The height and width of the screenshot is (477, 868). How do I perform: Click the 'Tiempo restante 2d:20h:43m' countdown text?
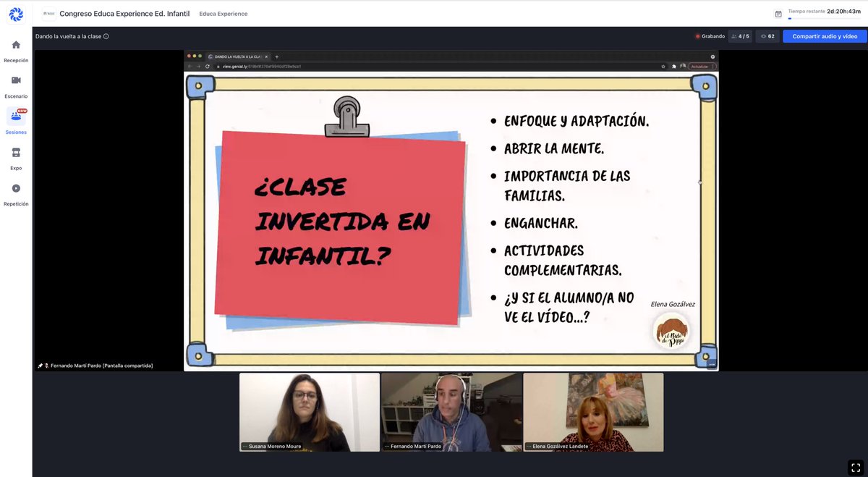(824, 12)
